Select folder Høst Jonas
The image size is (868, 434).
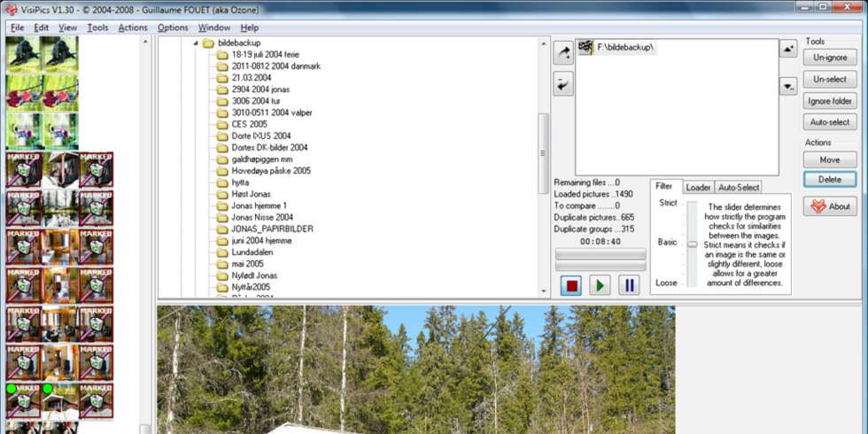252,194
